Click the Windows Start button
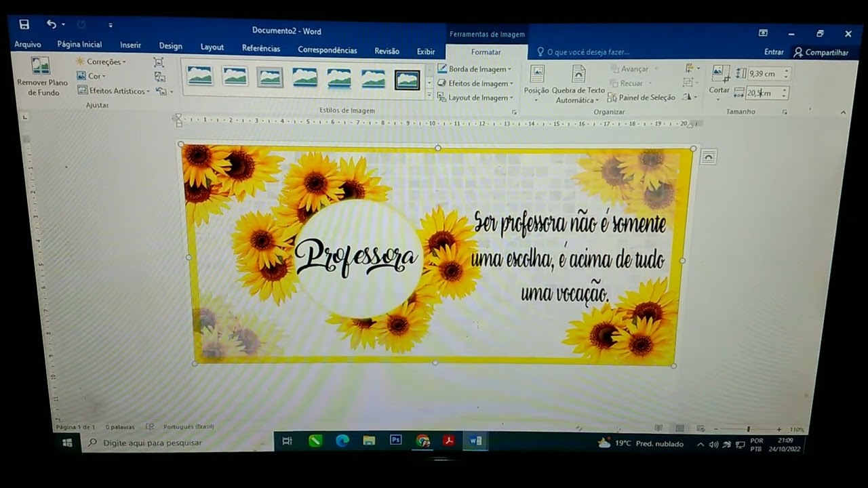Viewport: 868px width, 488px height. point(67,443)
